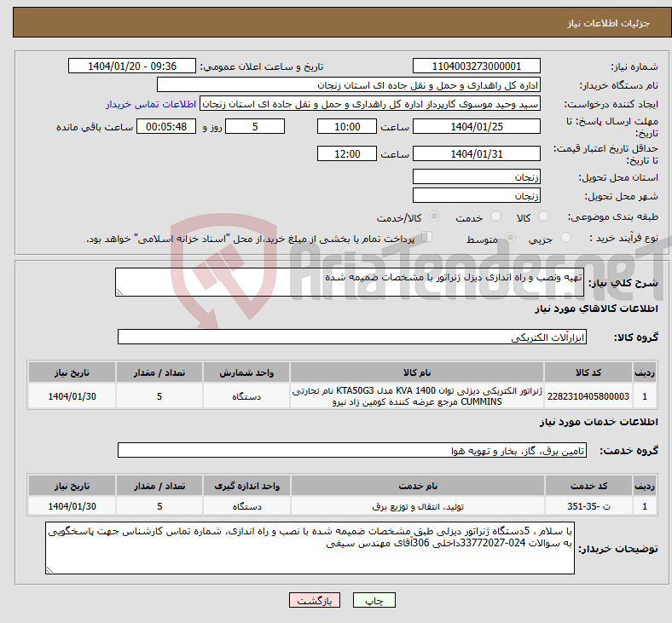
Task: Select the متوسط purchase type radio
Action: coord(510,237)
